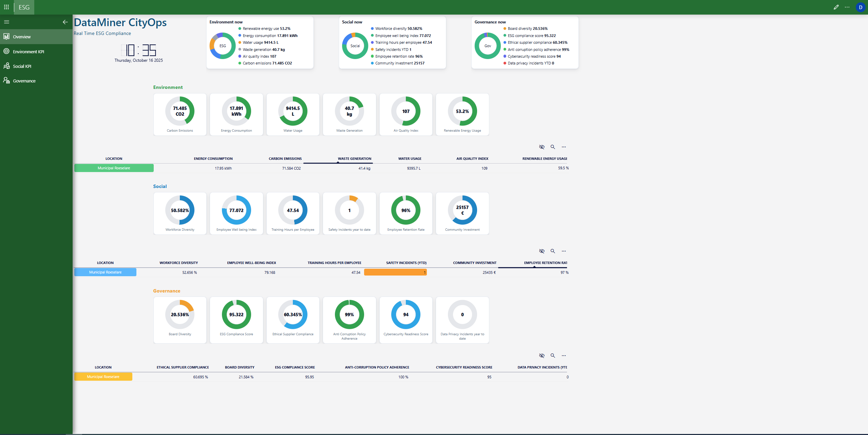This screenshot has height=435, width=868.
Task: Collapse sidebar with back arrow
Action: [x=65, y=22]
